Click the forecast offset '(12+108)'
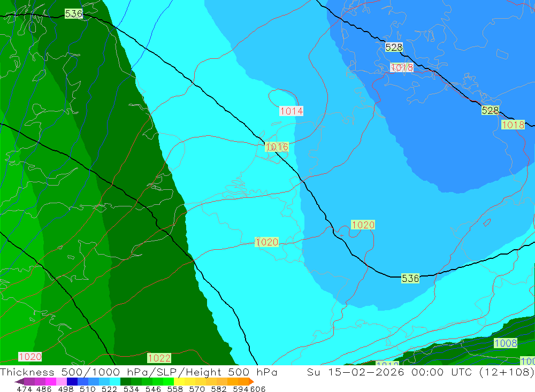Viewport: 535px width, 392px height. pos(506,372)
